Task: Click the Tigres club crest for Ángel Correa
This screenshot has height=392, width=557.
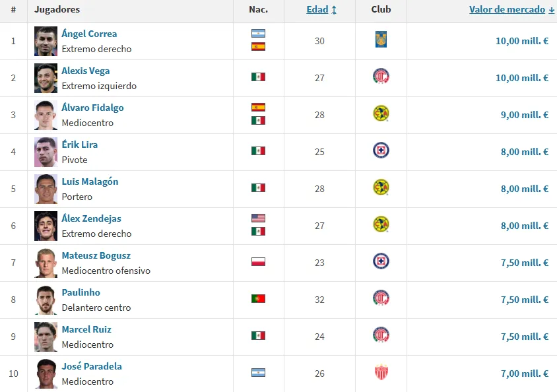Action: (381, 40)
